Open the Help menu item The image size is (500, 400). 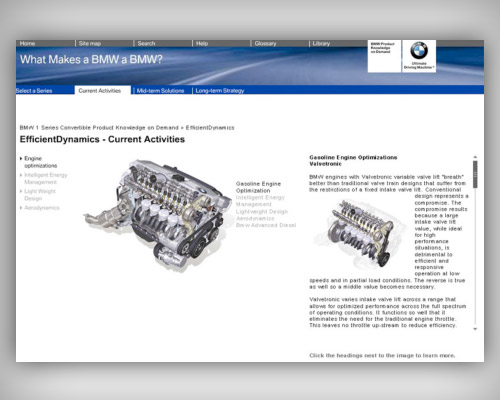202,43
